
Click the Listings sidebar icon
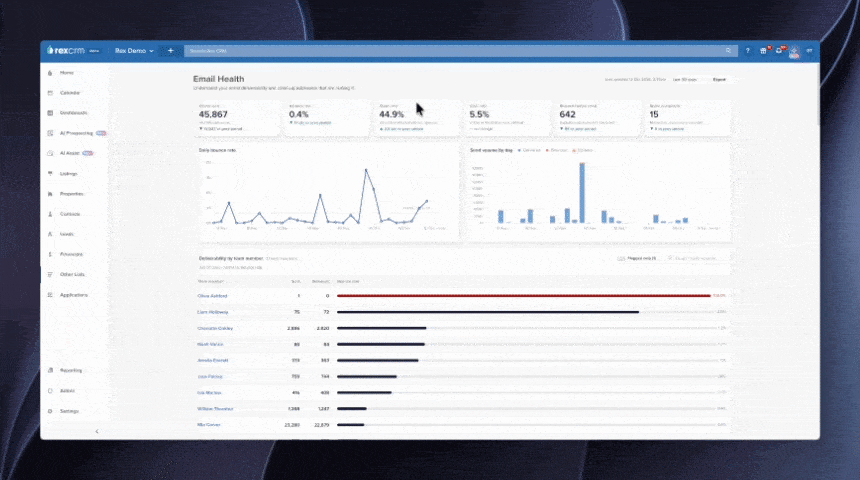click(50, 173)
